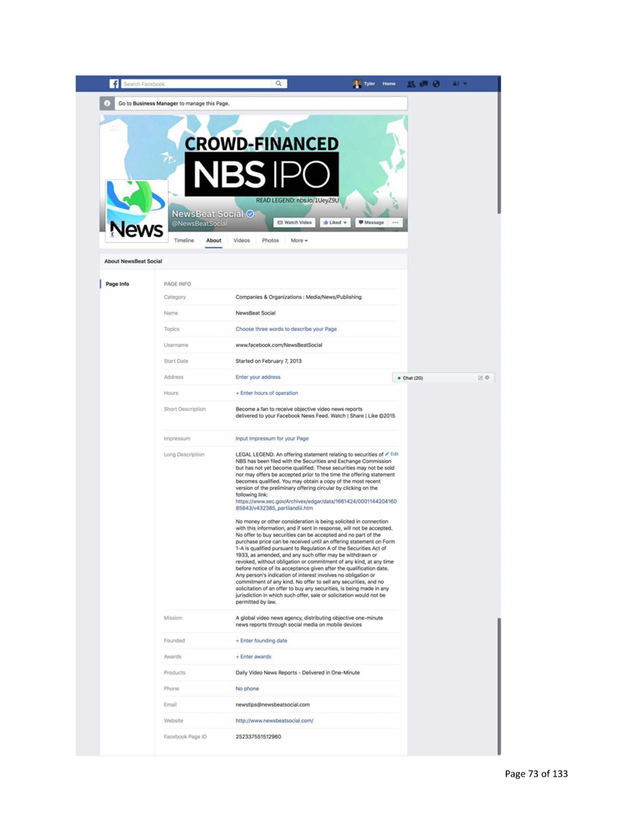Open the Liked dropdown button
Viewport: 644px width, 833px height.
click(336, 222)
